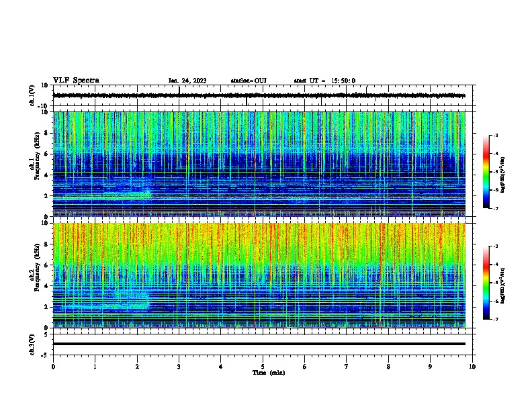
Task: Click the 'Time (min)' axis title
Action: pos(269,373)
